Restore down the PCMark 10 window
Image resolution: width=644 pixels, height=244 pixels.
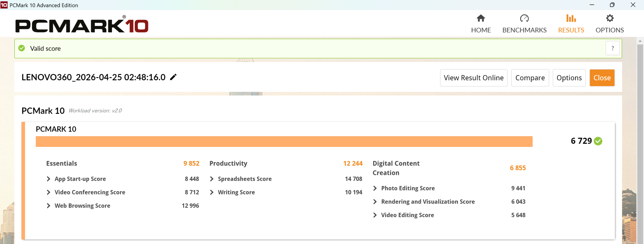point(612,5)
